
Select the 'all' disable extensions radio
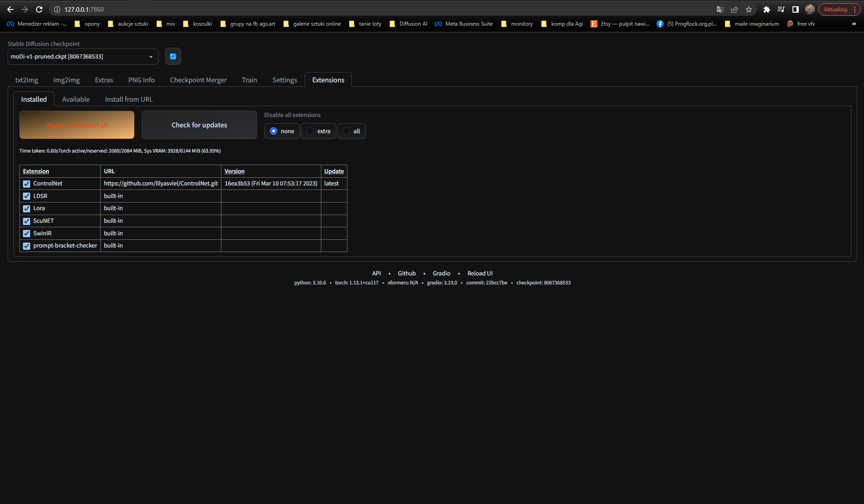346,131
